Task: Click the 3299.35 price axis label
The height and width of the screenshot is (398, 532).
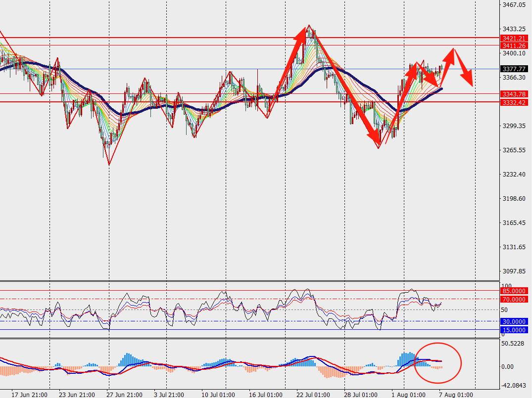Action: tap(514, 126)
